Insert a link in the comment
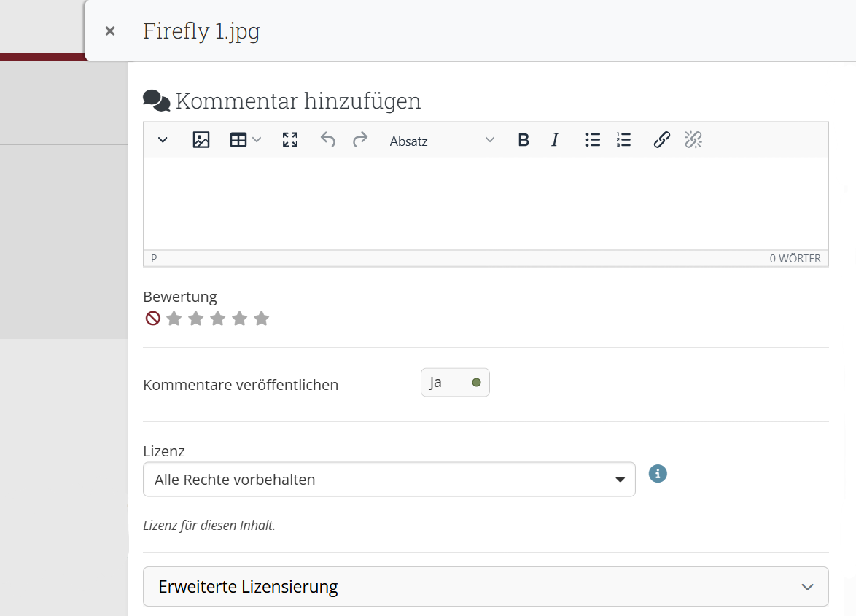Screen dimensions: 856x616 pos(661,140)
